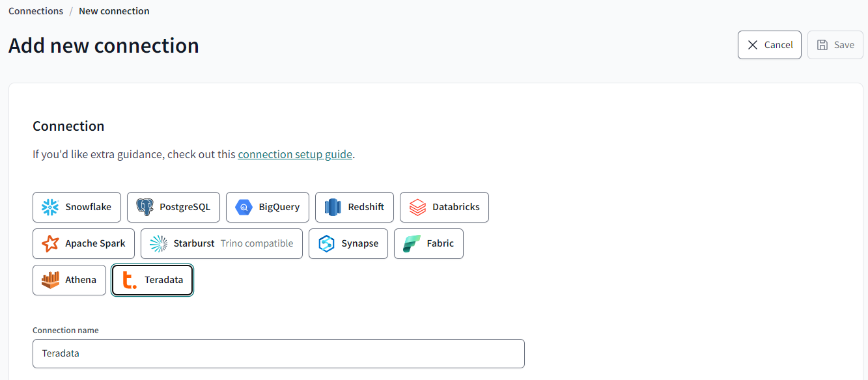The image size is (868, 380).
Task: Click the save disk icon
Action: 822,44
